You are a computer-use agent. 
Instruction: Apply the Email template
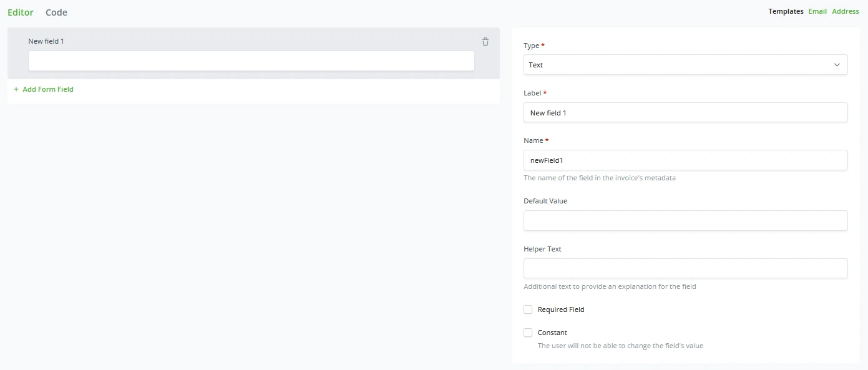[817, 11]
